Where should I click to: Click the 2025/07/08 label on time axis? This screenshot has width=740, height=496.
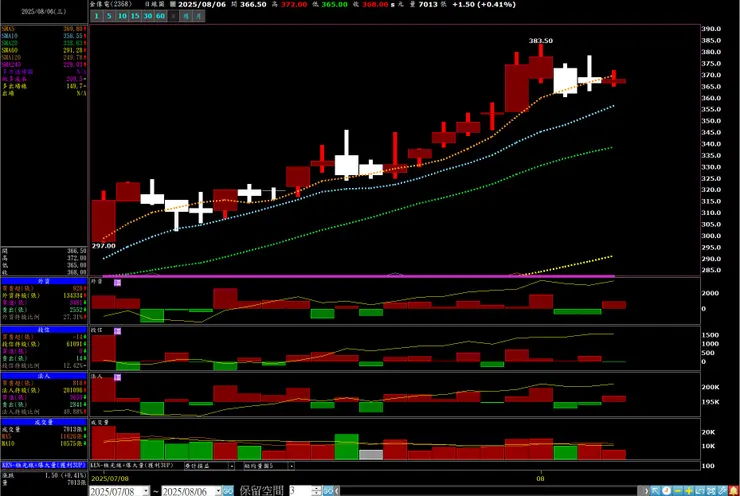[110, 478]
